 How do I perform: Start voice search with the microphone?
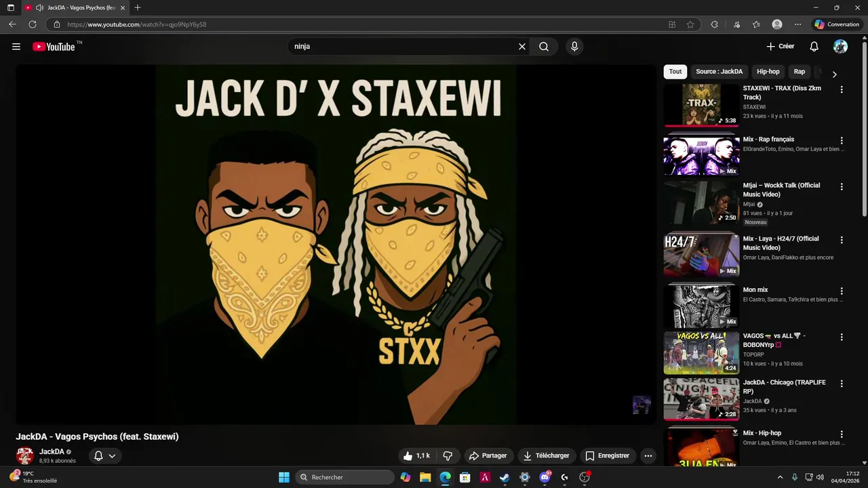(x=574, y=47)
